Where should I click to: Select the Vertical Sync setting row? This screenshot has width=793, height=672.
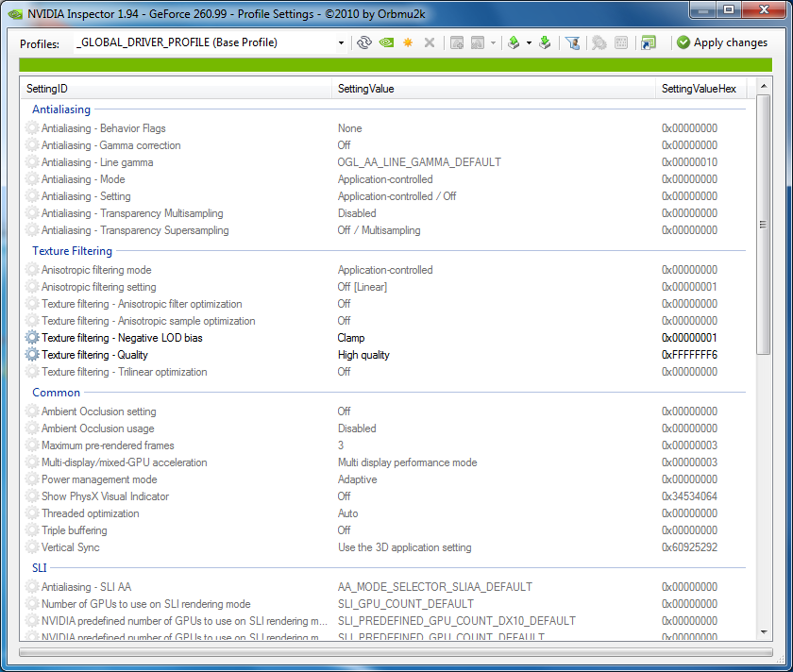pos(71,547)
